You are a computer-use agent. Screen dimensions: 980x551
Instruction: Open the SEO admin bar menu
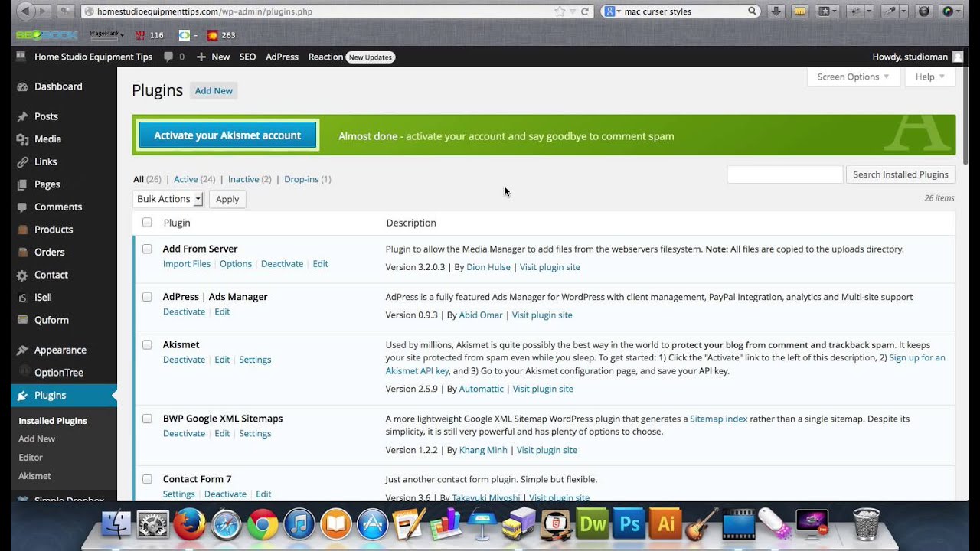tap(247, 57)
